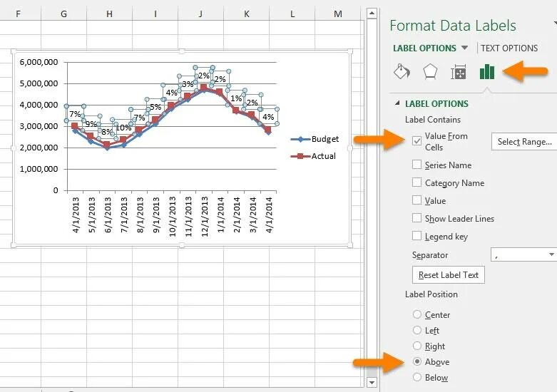Switch to the TEXT OPTIONS tab

509,48
